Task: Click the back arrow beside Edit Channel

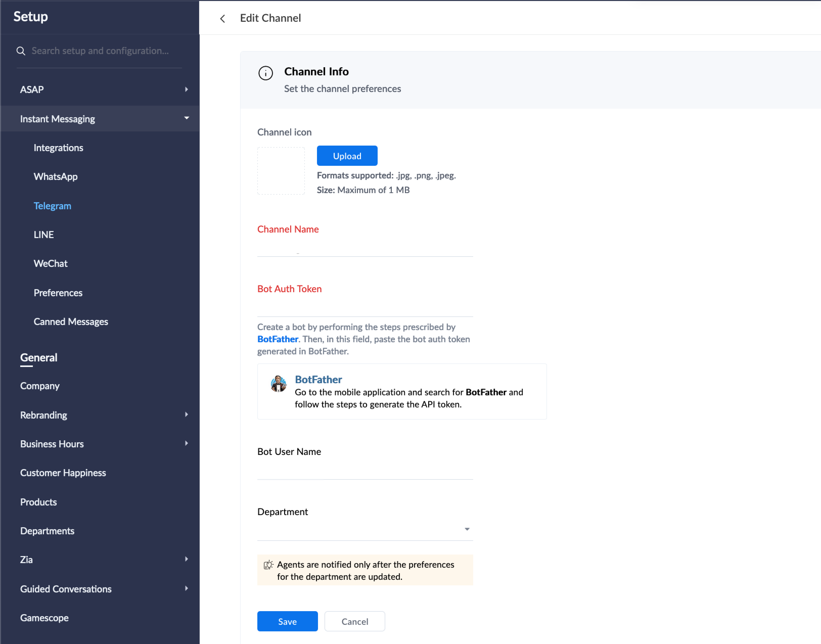Action: click(x=222, y=18)
